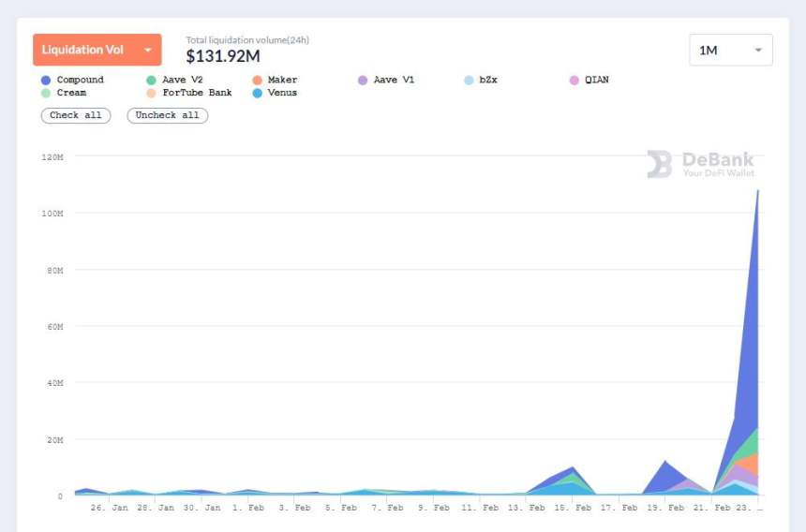806x532 pixels.
Task: Click the green Aave V2 color dot
Action: 151,81
